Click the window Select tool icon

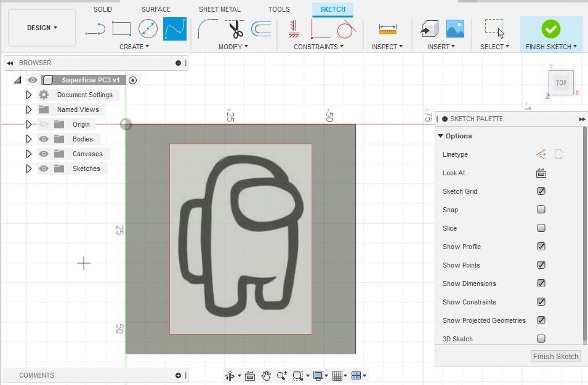pyautogui.click(x=494, y=29)
